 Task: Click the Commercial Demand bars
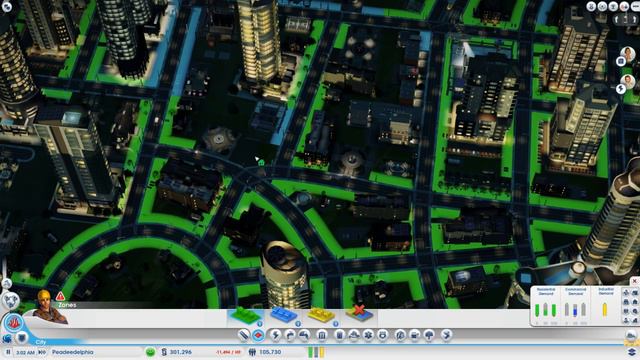575,310
